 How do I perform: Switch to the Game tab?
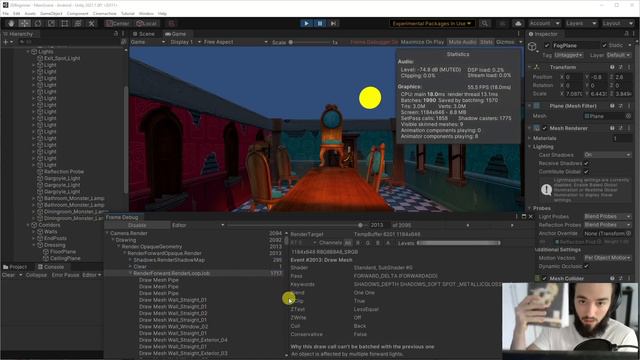(x=176, y=34)
